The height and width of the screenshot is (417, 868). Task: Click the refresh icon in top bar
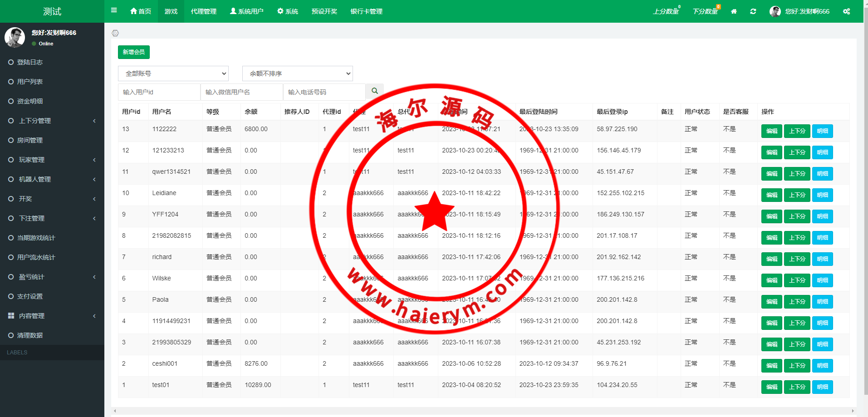click(753, 11)
